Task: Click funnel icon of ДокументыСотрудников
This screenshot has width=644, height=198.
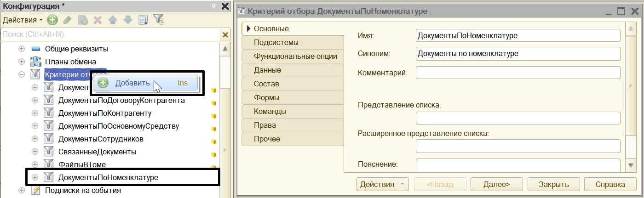Action: click(49, 139)
